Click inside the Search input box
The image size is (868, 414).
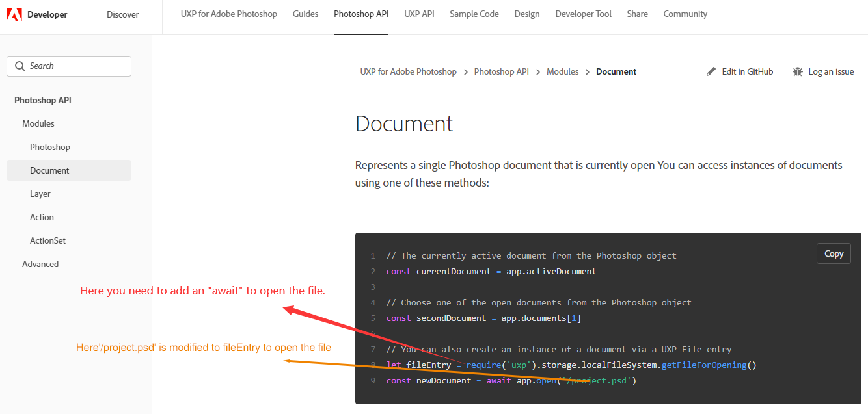pos(72,66)
